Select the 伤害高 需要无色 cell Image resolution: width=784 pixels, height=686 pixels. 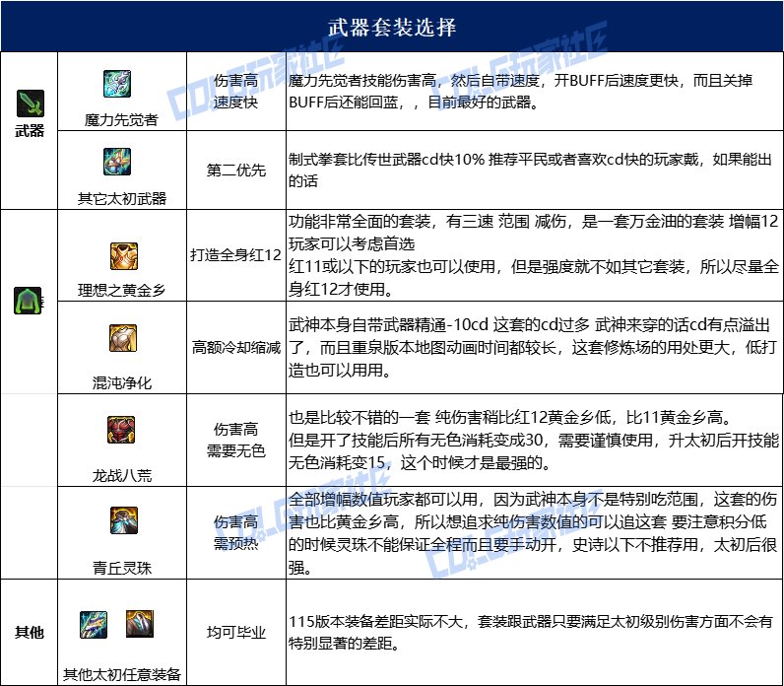tap(236, 440)
